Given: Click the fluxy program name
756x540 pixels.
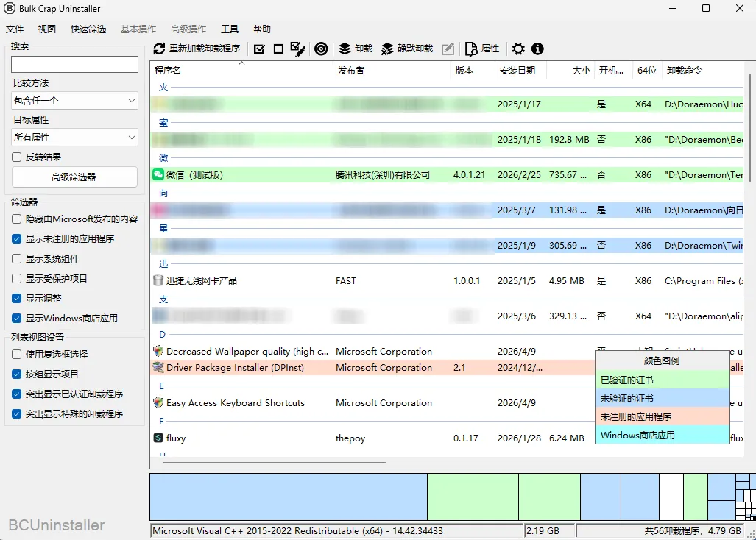Looking at the screenshot, I should 176,438.
